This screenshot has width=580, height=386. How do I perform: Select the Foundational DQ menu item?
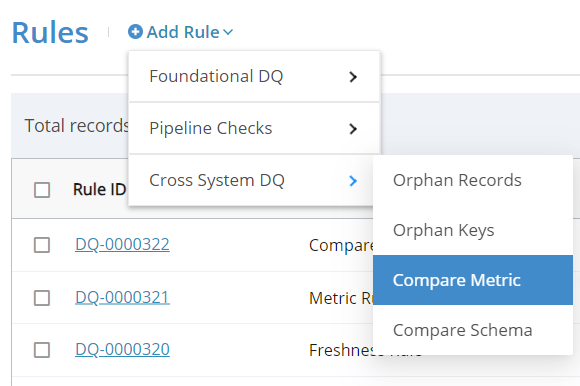click(254, 77)
